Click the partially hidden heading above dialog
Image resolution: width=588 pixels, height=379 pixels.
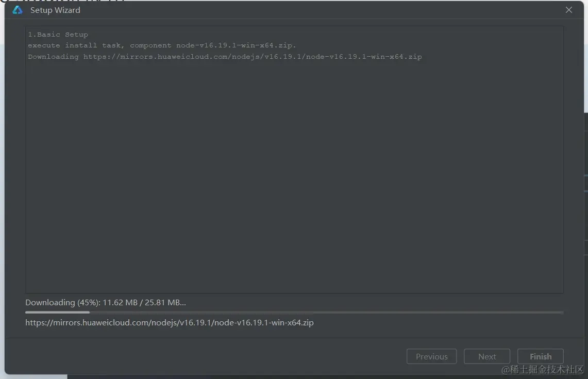(62, 1)
